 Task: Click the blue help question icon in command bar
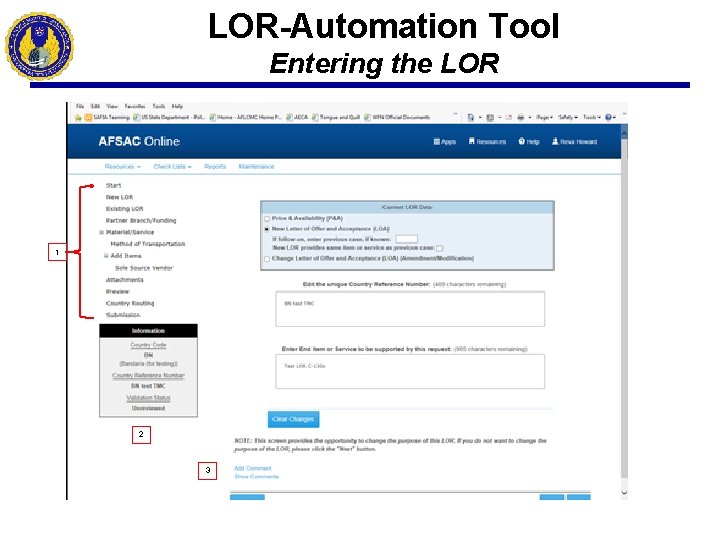tap(608, 118)
